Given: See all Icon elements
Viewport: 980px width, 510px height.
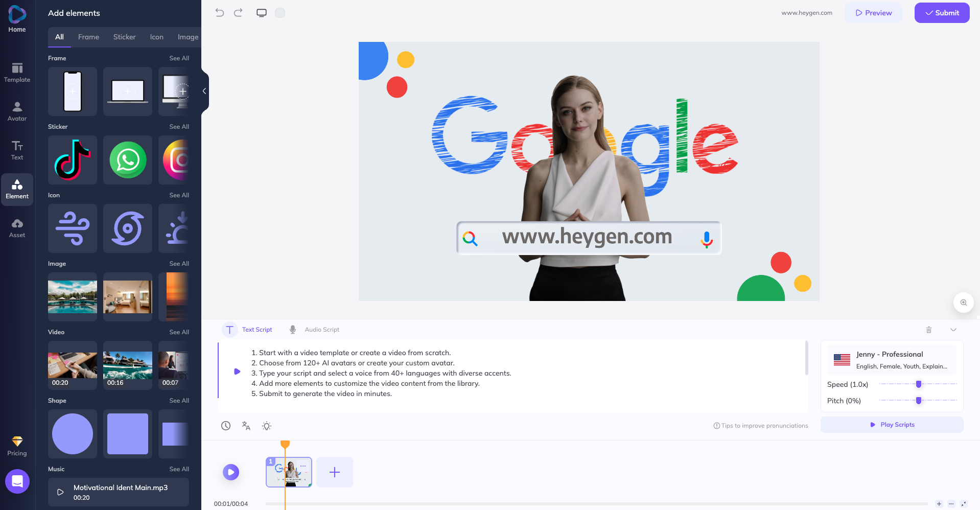Looking at the screenshot, I should pos(179,195).
